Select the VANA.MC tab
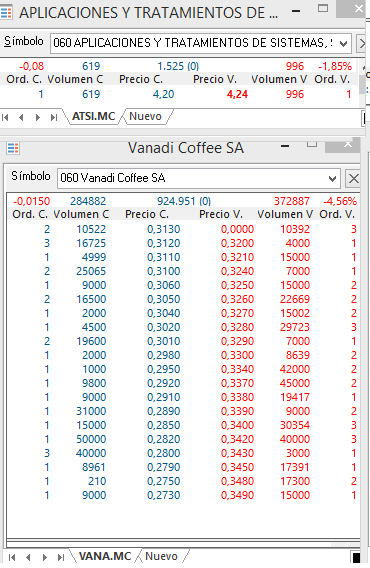This screenshot has width=370, height=568. 105,556
